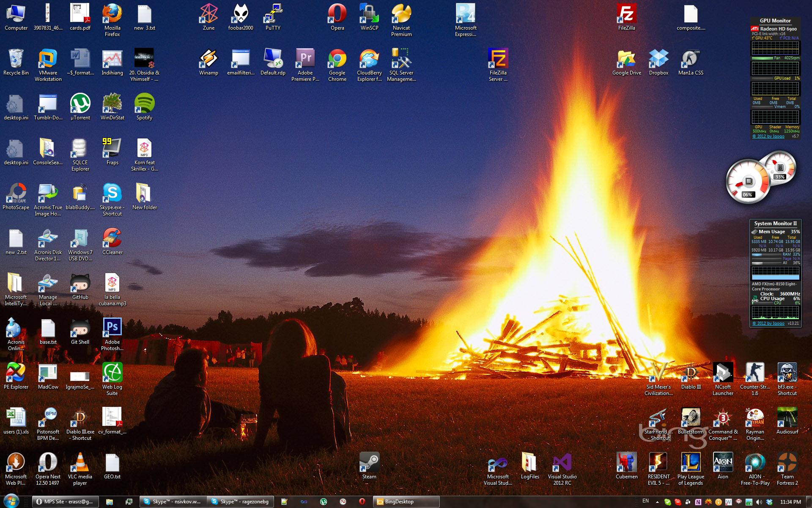Viewport: 812px width, 508px height.
Task: Expand hidden system tray icons arrow
Action: pos(657,502)
